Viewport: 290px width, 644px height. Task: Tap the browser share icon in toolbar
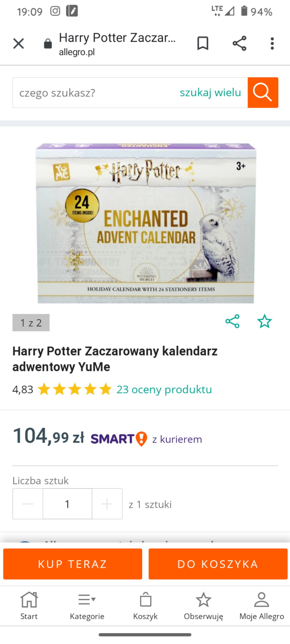click(239, 43)
